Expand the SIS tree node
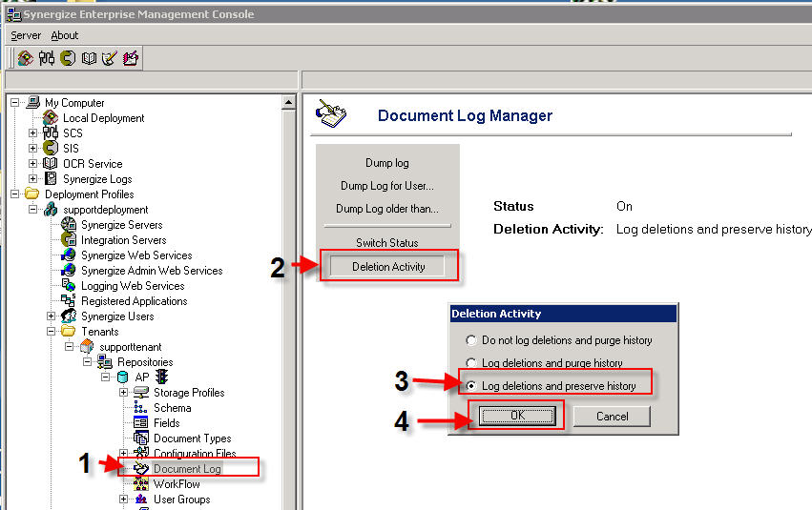Screen dimensions: 812x510 tap(33, 149)
